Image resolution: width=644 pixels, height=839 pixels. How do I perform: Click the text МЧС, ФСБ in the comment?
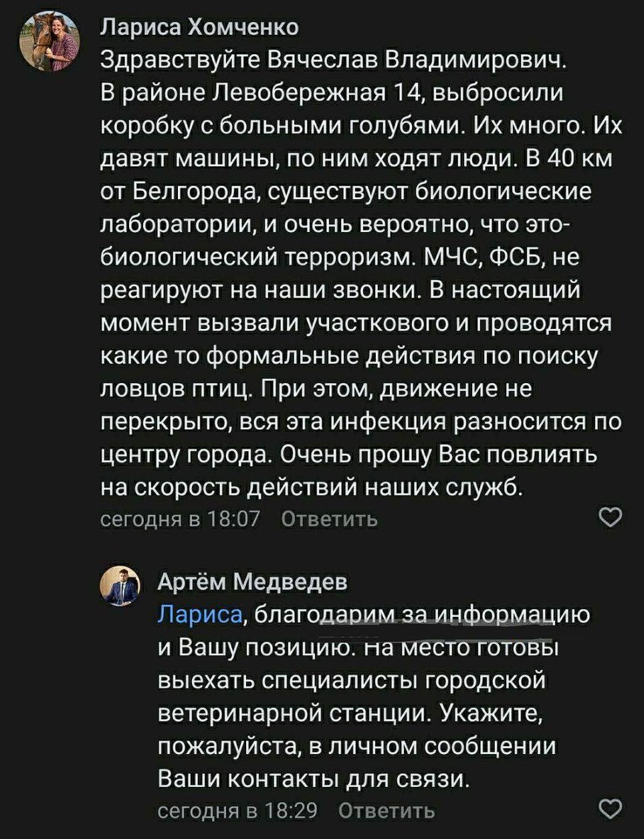coord(488,257)
